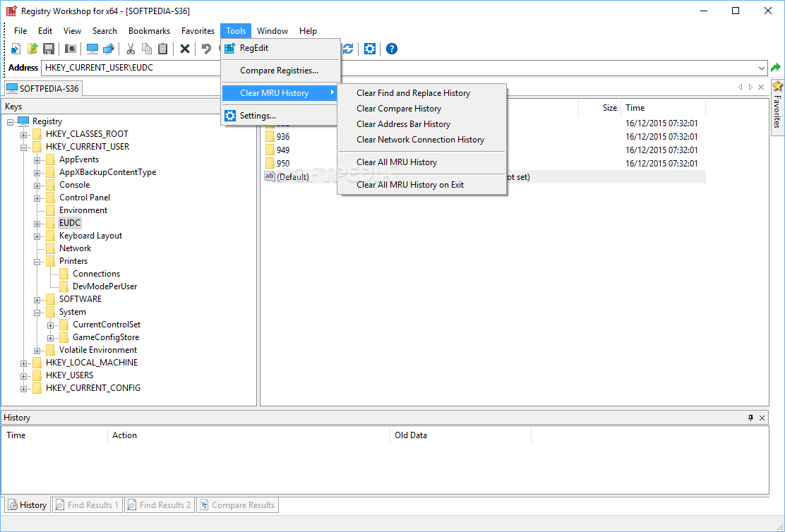Select the SOFTPEDIA-S36 document tab

pyautogui.click(x=43, y=89)
